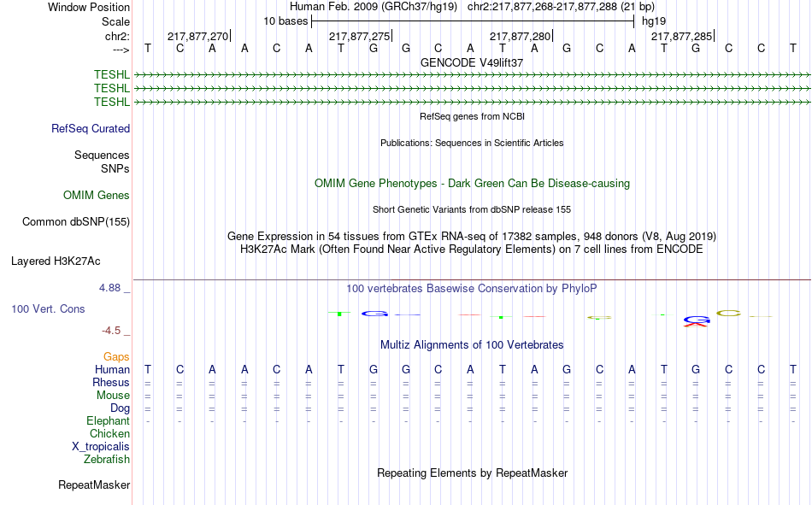The image size is (812, 505).
Task: Select the Chicken species label
Action: [109, 433]
